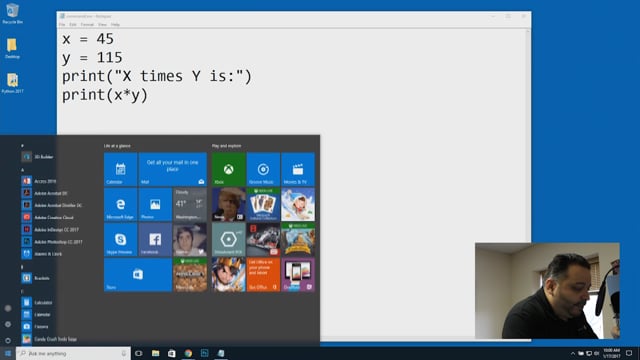Launch the Skype Preview tile
Screen dimensions: 640x360
tap(120, 240)
